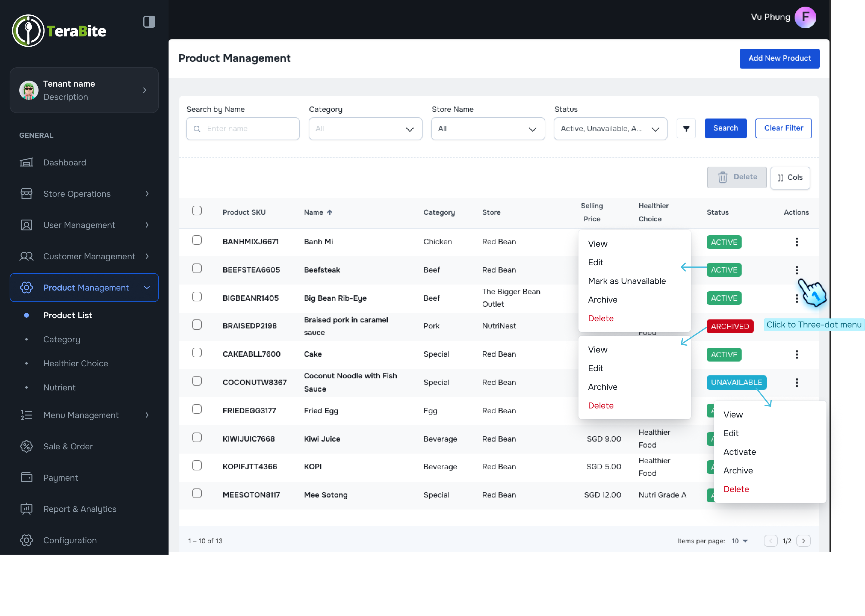Click the Clear Filter button
This screenshot has height=616, width=865.
[783, 128]
